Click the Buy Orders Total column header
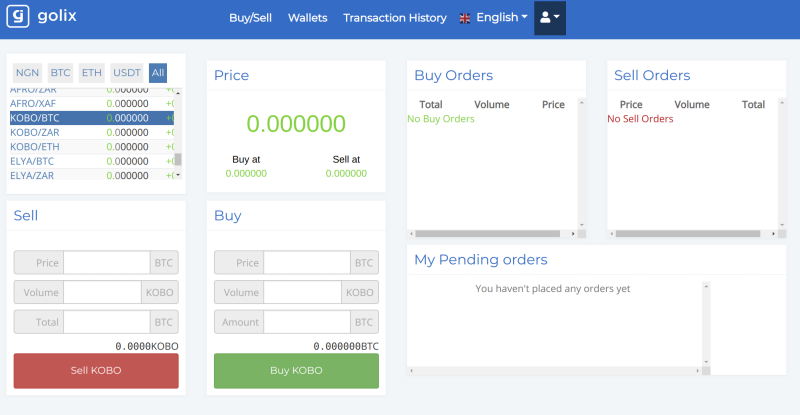Viewport: 800px width, 415px height. (x=431, y=105)
